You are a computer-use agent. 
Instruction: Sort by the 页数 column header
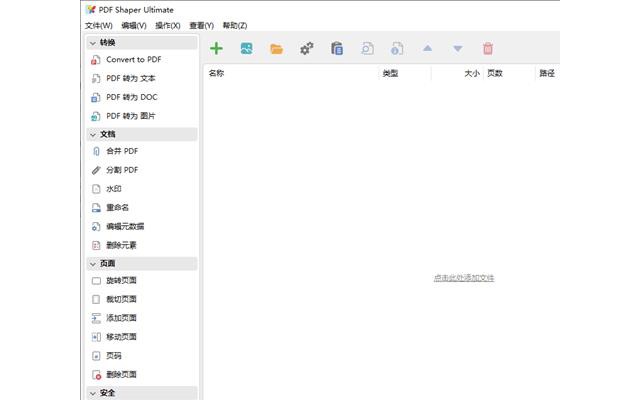(495, 73)
